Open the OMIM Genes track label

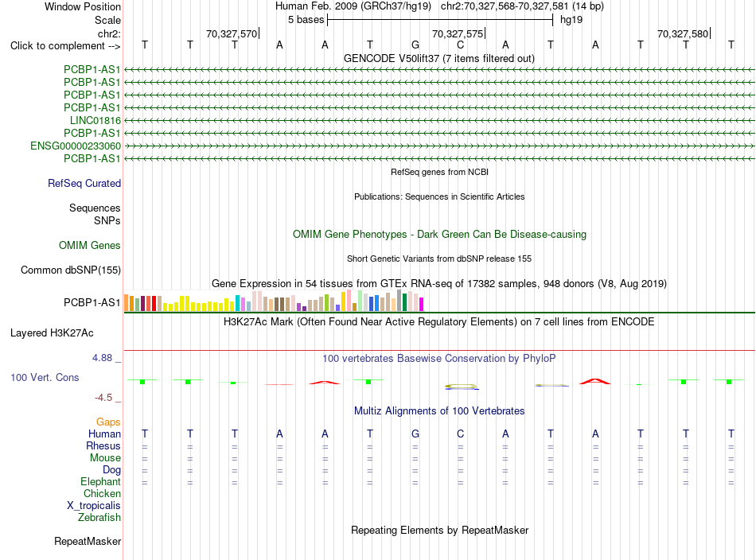(x=90, y=245)
